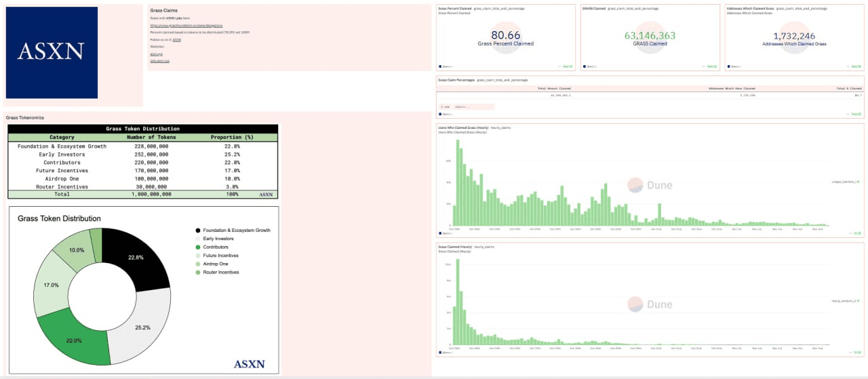Click the 22.0% green donut slice
868x379 pixels.
point(73,339)
